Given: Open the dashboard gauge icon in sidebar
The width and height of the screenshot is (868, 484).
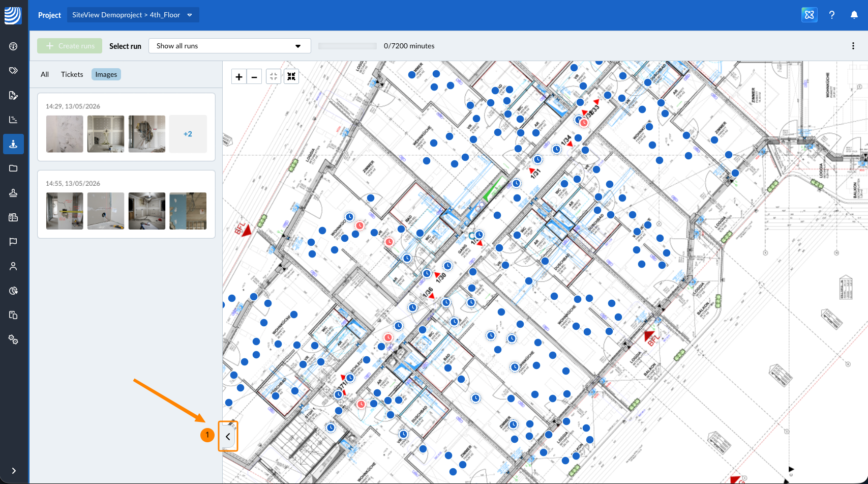Looking at the screenshot, I should tap(13, 46).
